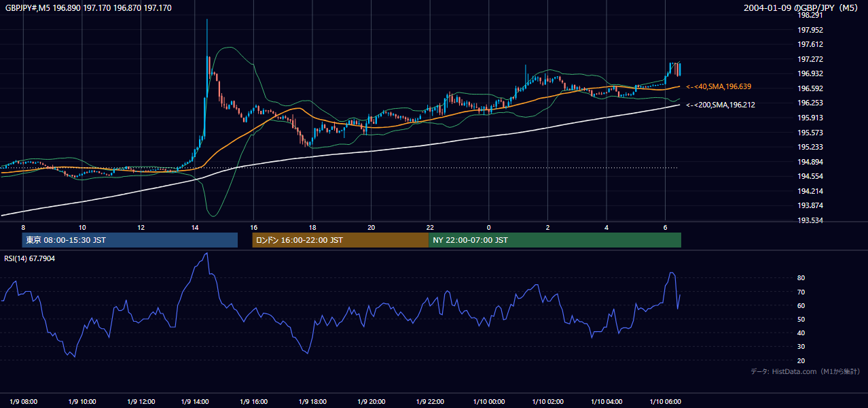The height and width of the screenshot is (408, 868).
Task: Click RSI scale value 70
Action: click(x=801, y=292)
